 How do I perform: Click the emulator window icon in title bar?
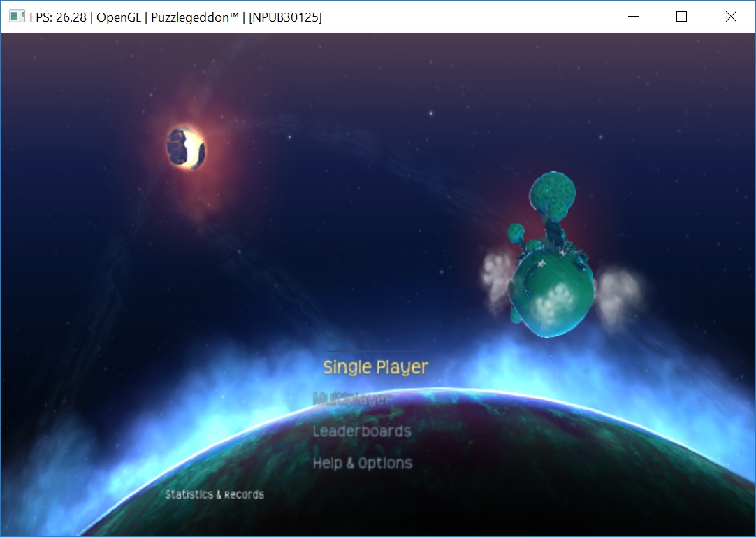click(x=17, y=17)
